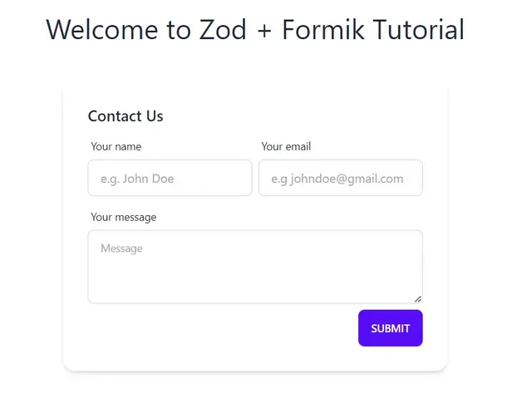The width and height of the screenshot is (532, 393).
Task: Click the word "Tutorial" in the title
Action: tap(417, 30)
